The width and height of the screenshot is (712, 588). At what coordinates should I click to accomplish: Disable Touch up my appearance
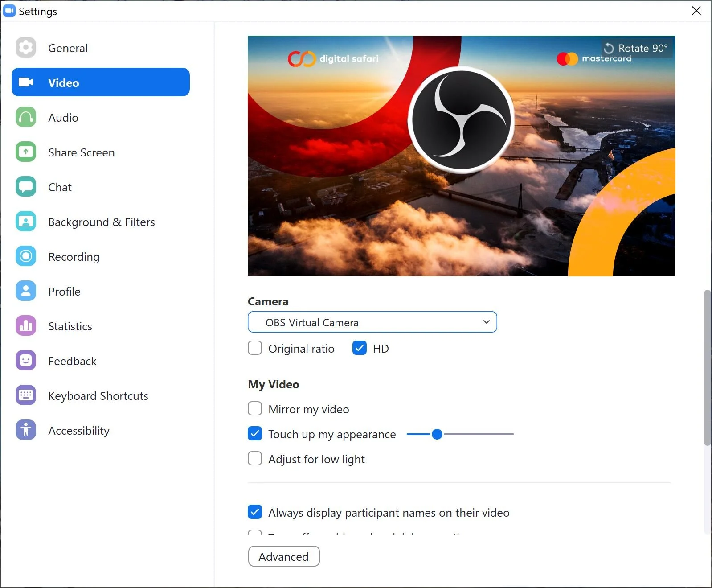tap(255, 433)
